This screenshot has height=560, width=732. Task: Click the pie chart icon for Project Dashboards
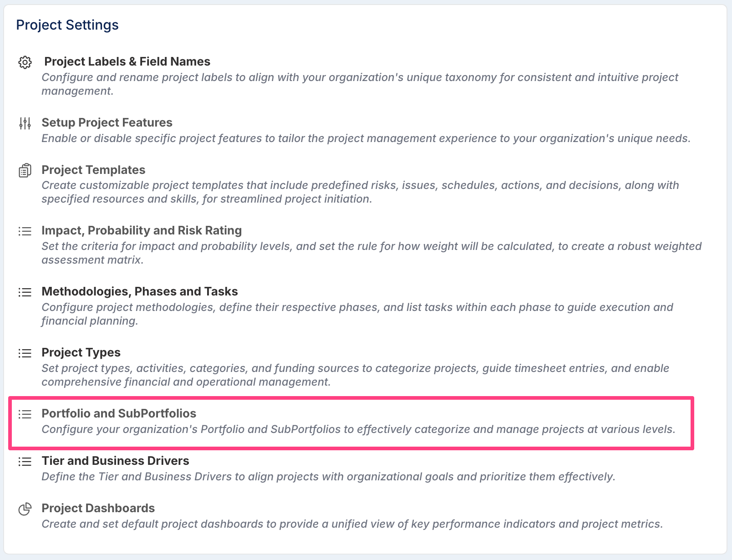coord(25,509)
